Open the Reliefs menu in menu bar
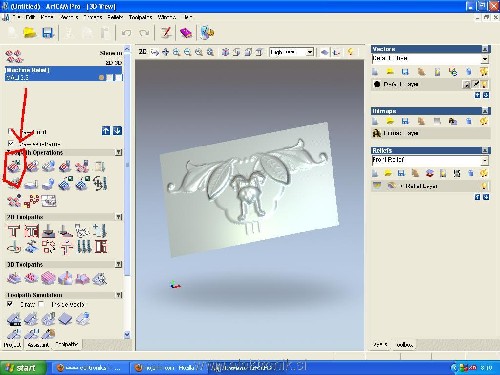 point(115,17)
